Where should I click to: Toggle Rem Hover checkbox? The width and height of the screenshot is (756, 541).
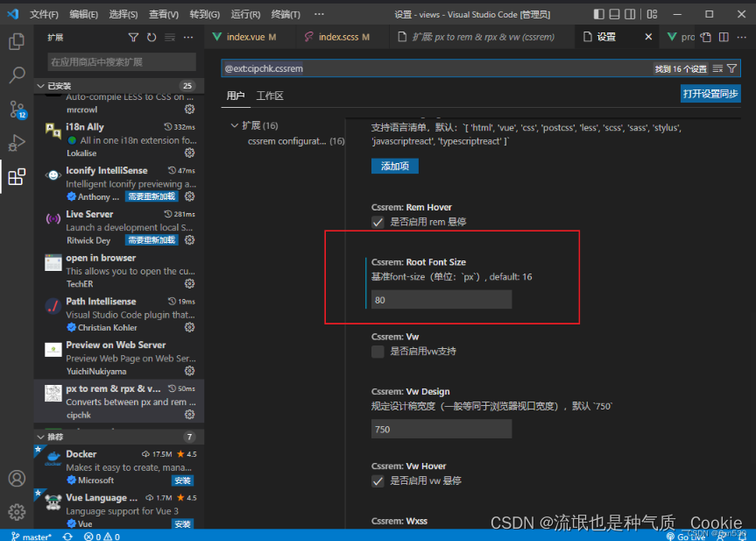pyautogui.click(x=378, y=222)
